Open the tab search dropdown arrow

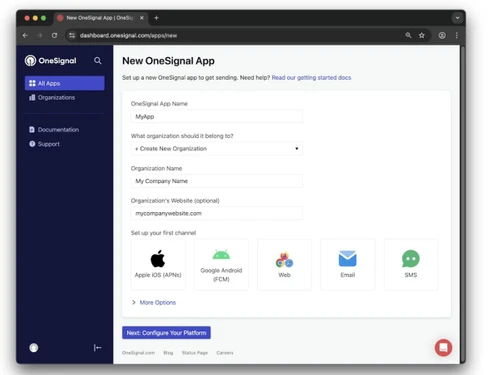point(457,18)
